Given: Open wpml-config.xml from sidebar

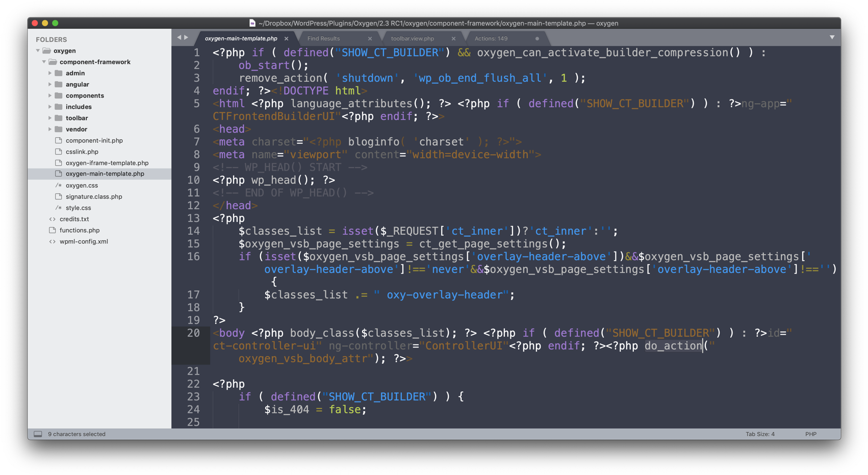Looking at the screenshot, I should pyautogui.click(x=84, y=242).
